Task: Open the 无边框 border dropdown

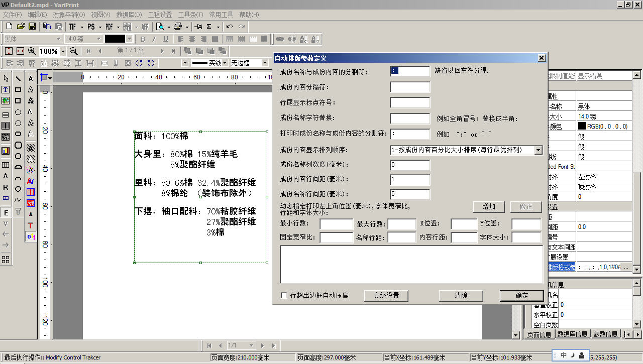Action: [265, 63]
